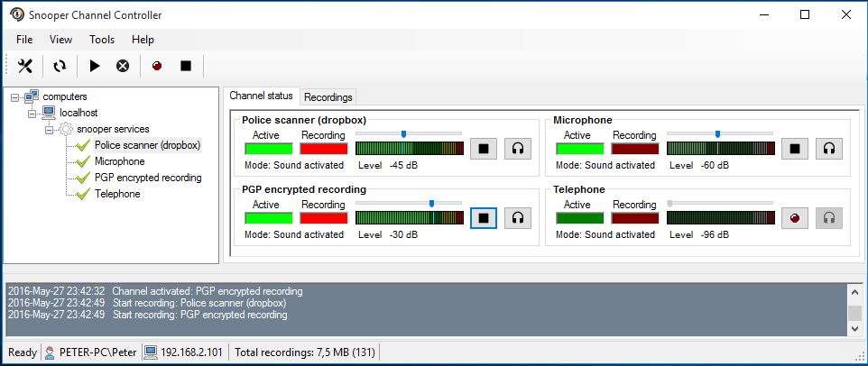868x366 pixels.
Task: Click the computers network icon in tree
Action: [x=32, y=96]
